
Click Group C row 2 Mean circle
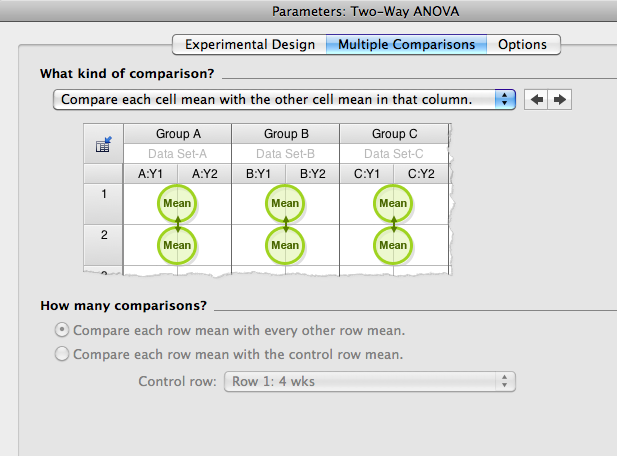click(393, 245)
